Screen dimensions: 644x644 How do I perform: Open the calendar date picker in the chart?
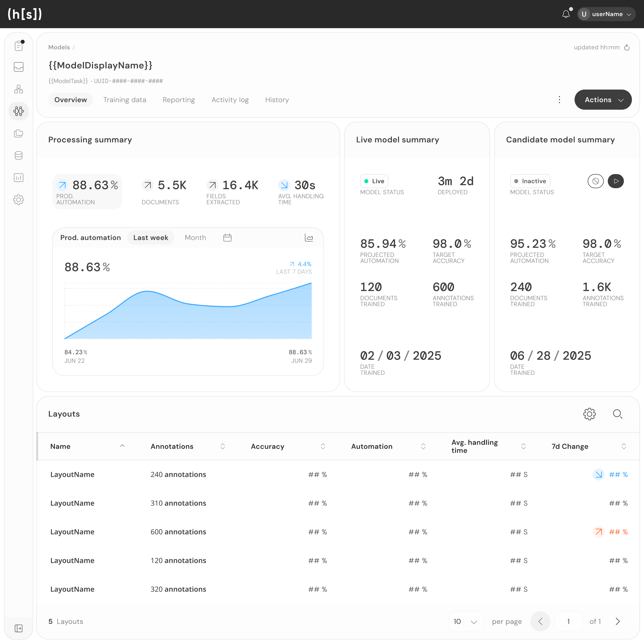pyautogui.click(x=227, y=238)
